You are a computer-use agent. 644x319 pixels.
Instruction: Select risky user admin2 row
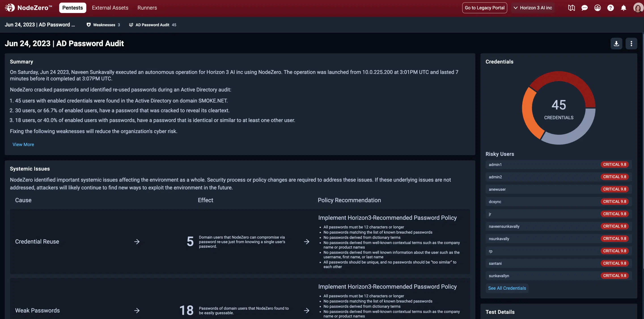pos(559,177)
